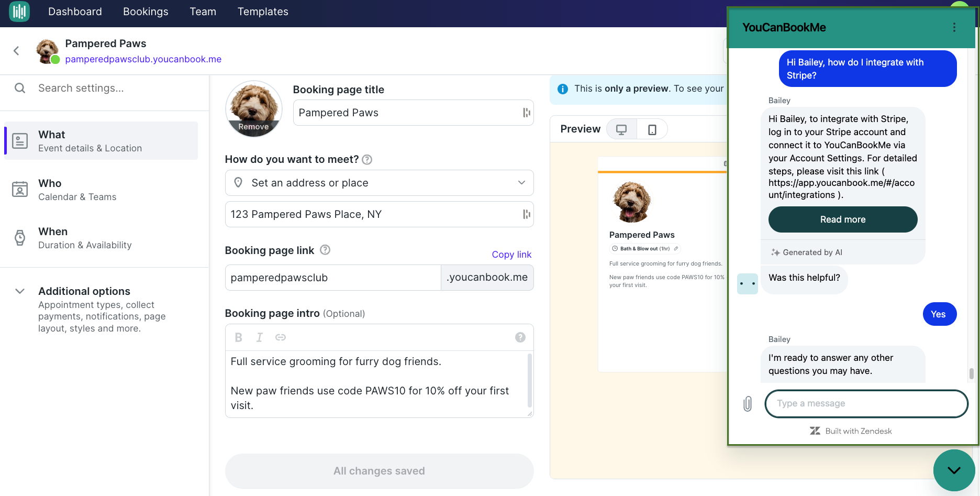Open the Dashboard menu item

pyautogui.click(x=75, y=12)
